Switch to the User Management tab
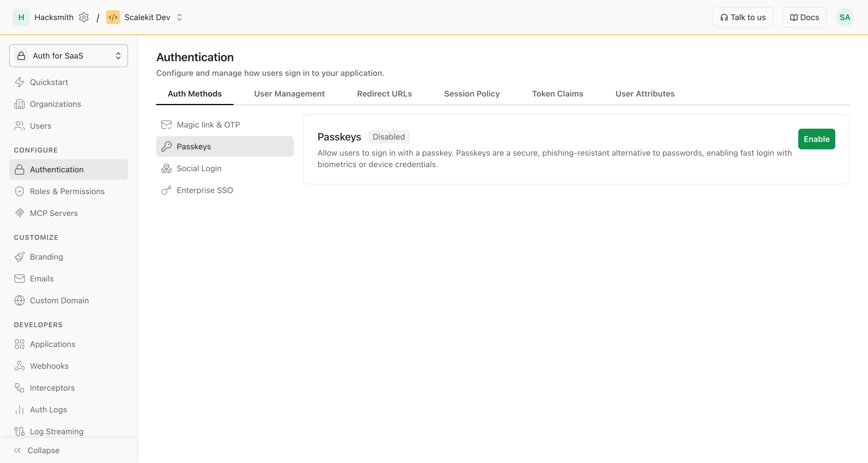Image resolution: width=868 pixels, height=463 pixels. [289, 94]
